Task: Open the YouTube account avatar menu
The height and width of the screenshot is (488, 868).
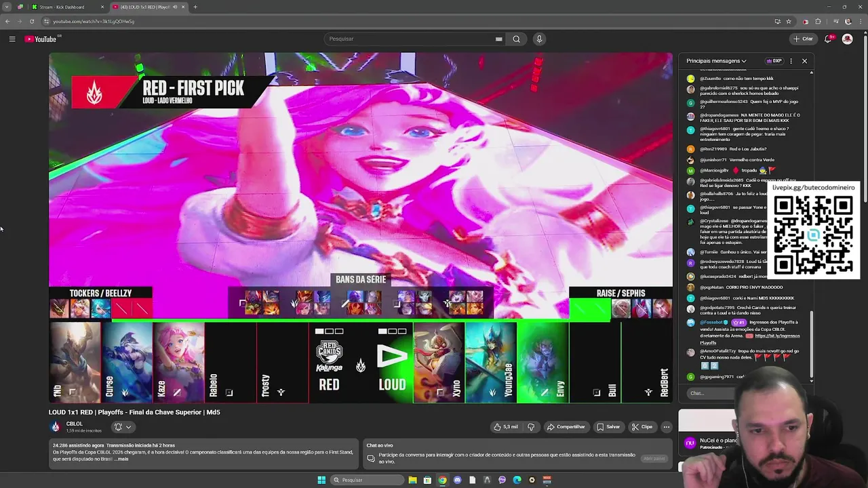Action: pos(847,39)
